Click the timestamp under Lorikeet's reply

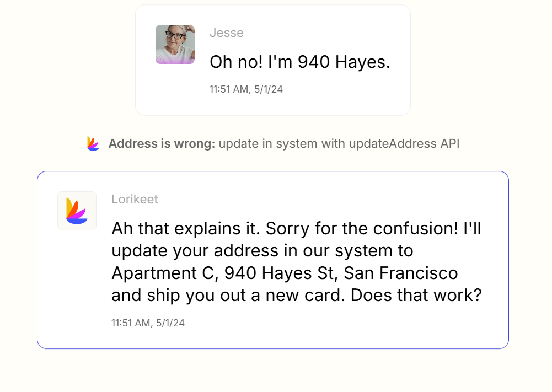click(x=148, y=323)
